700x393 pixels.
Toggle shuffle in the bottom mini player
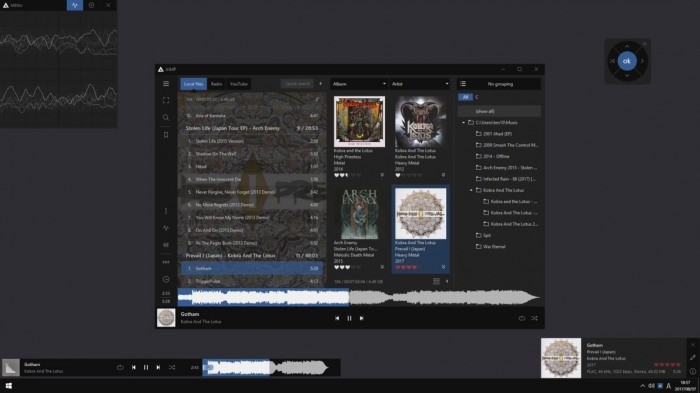[172, 368]
